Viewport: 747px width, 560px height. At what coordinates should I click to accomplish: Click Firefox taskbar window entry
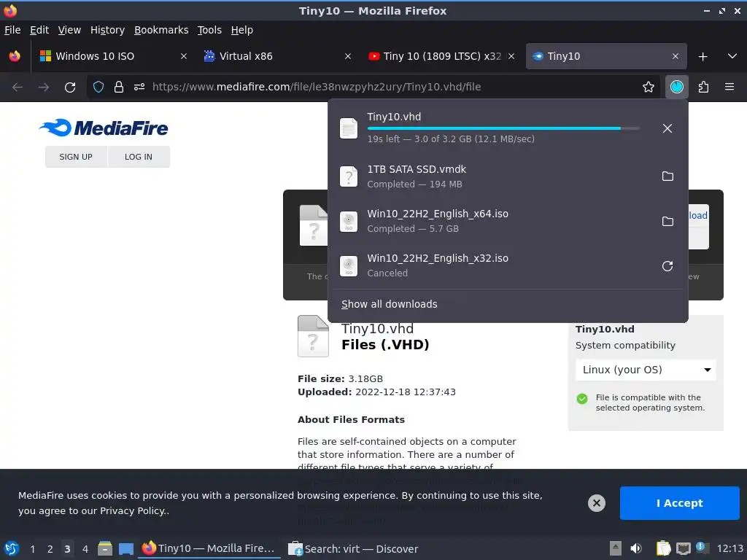pos(209,548)
